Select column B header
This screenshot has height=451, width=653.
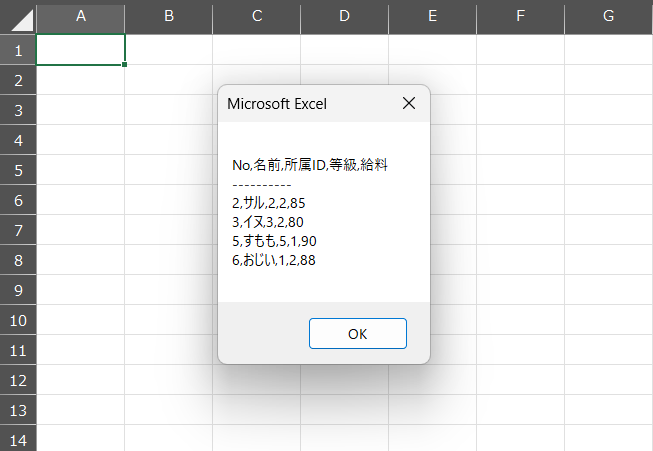pyautogui.click(x=169, y=17)
